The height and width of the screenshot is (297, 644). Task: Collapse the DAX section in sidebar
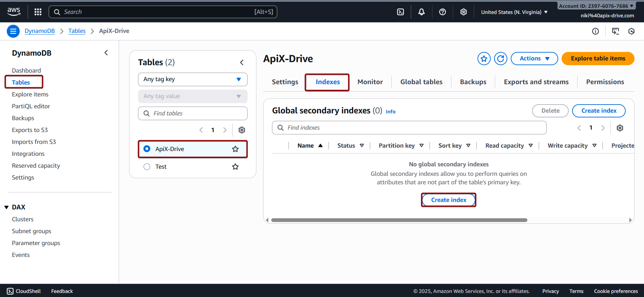pyautogui.click(x=6, y=207)
